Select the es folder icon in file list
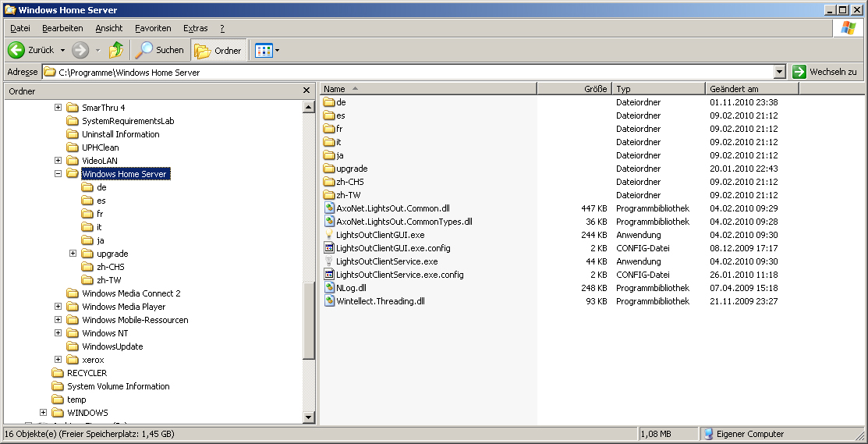This screenshot has height=444, width=868. [329, 115]
